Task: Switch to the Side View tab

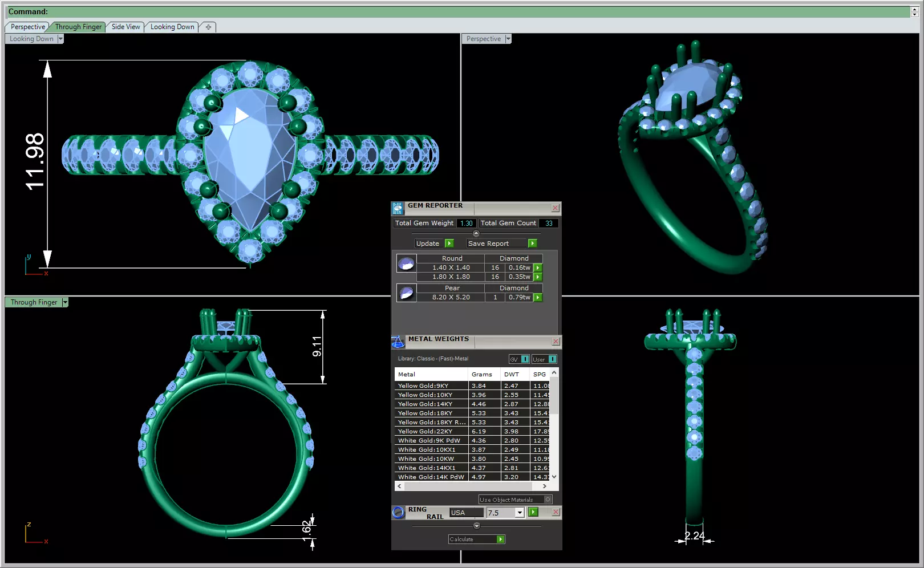Action: click(125, 27)
